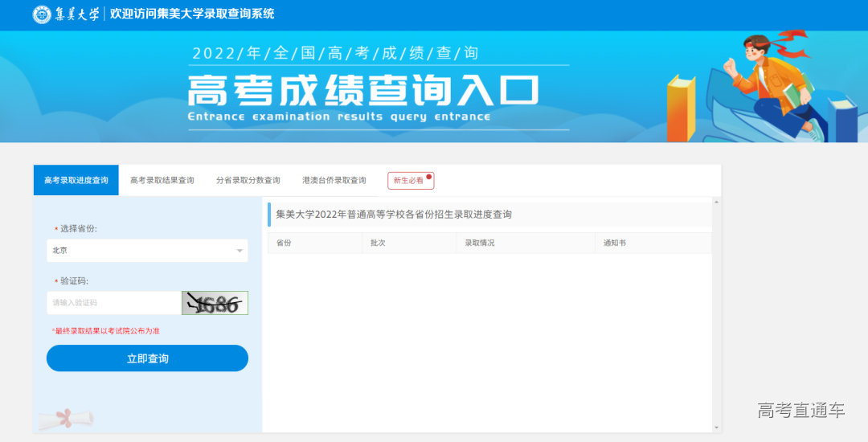Click the red dot on 新生必看
868x442 pixels.
tap(429, 176)
